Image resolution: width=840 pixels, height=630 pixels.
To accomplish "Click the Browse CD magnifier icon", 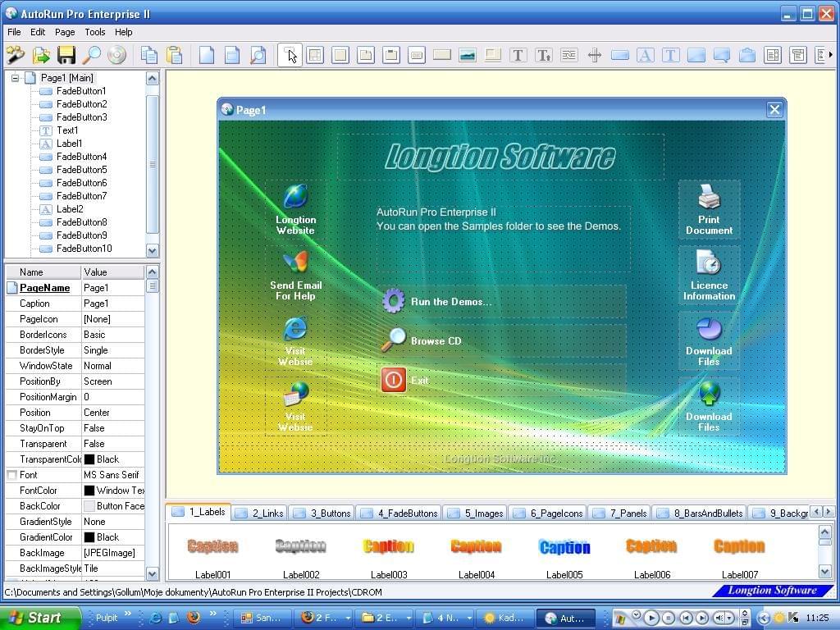I will (393, 340).
